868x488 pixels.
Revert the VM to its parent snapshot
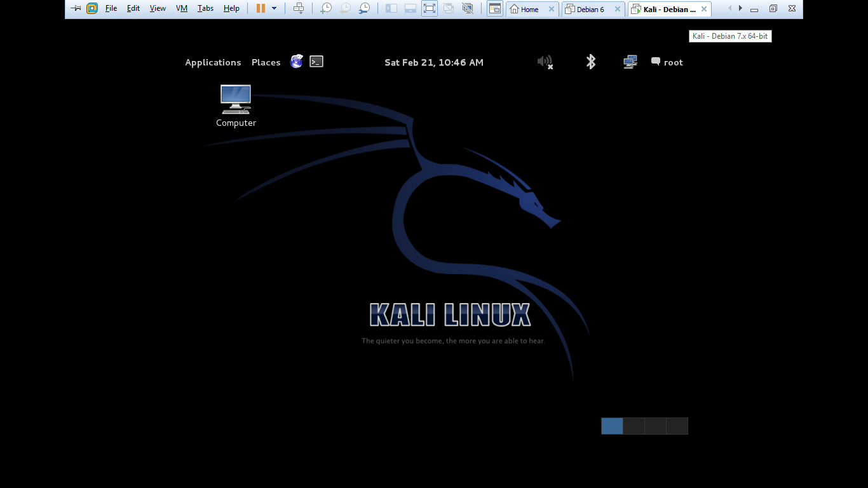pyautogui.click(x=345, y=9)
